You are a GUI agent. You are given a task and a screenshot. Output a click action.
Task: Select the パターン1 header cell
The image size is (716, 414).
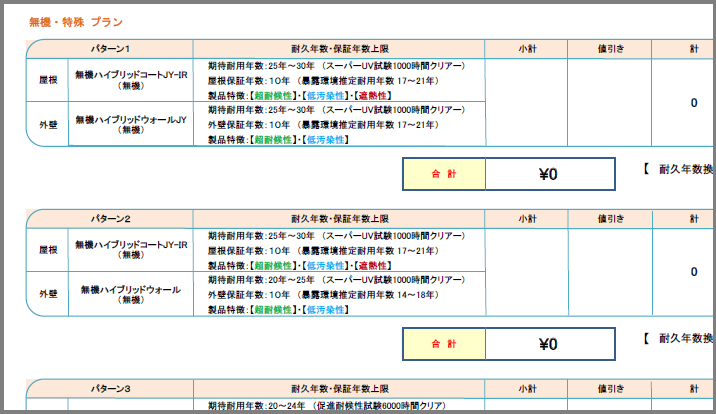click(x=109, y=48)
